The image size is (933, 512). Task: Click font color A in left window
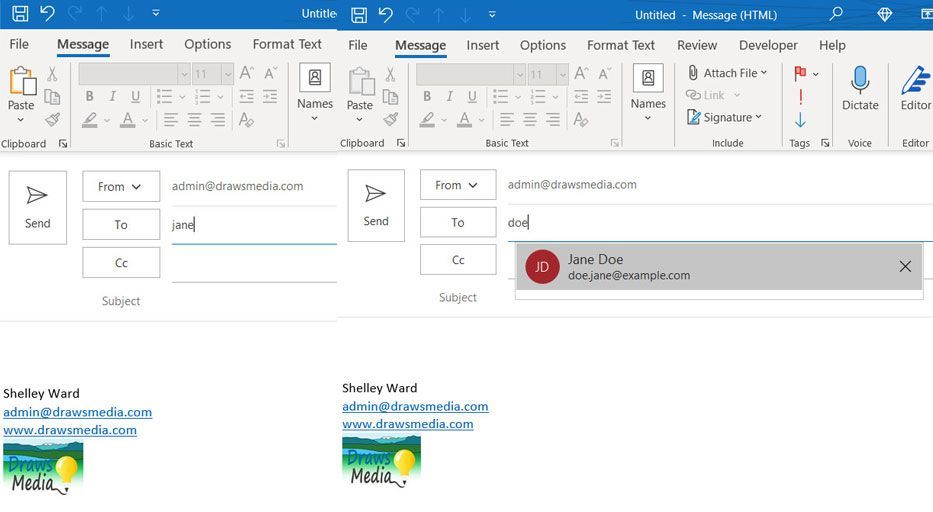(127, 120)
